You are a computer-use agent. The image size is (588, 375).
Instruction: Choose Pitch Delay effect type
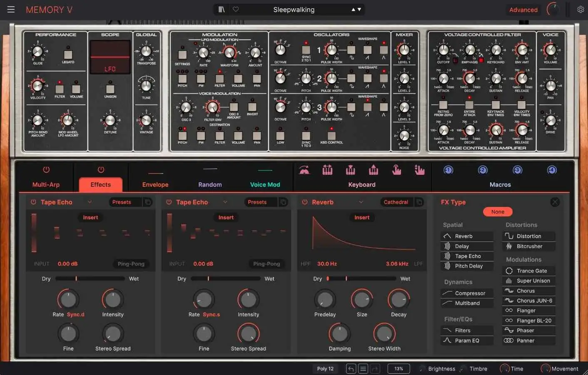pos(467,266)
